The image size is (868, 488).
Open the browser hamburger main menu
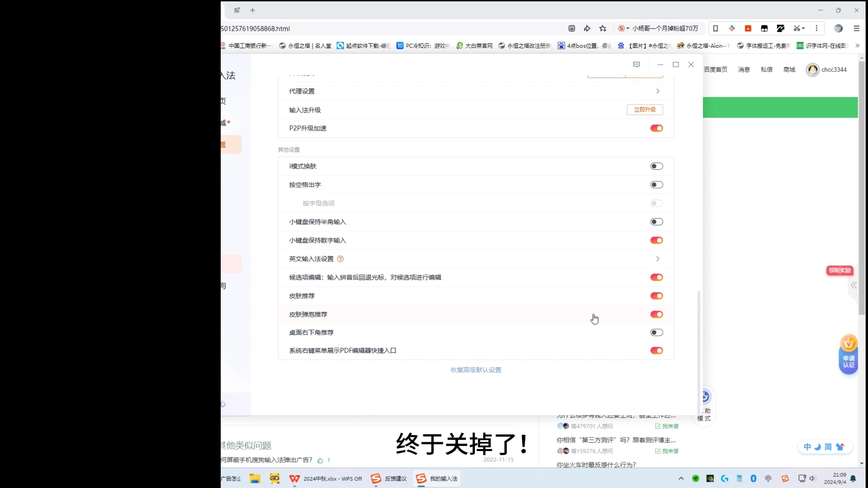point(856,28)
